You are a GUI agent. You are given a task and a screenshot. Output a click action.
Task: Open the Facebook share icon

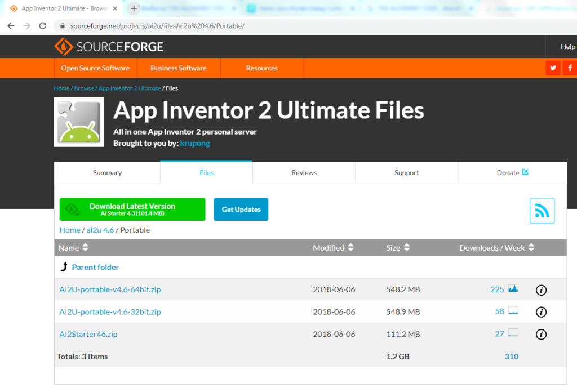pyautogui.click(x=570, y=68)
